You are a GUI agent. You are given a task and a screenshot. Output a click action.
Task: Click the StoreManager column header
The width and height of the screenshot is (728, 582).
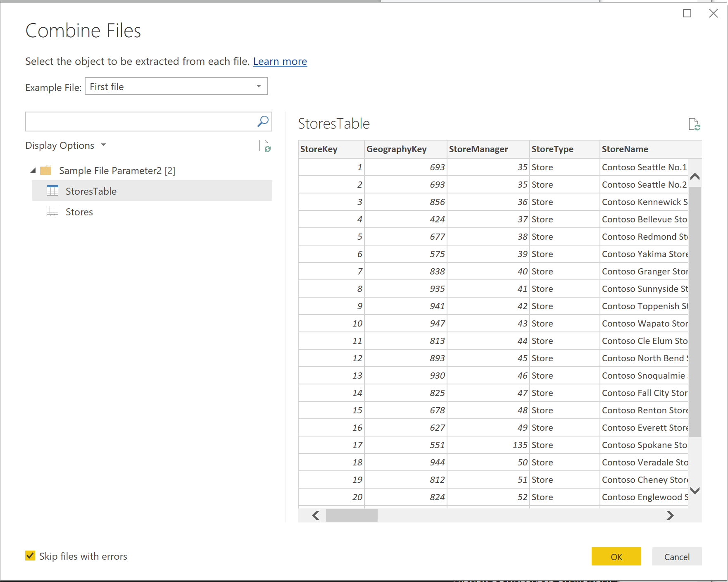(x=488, y=149)
